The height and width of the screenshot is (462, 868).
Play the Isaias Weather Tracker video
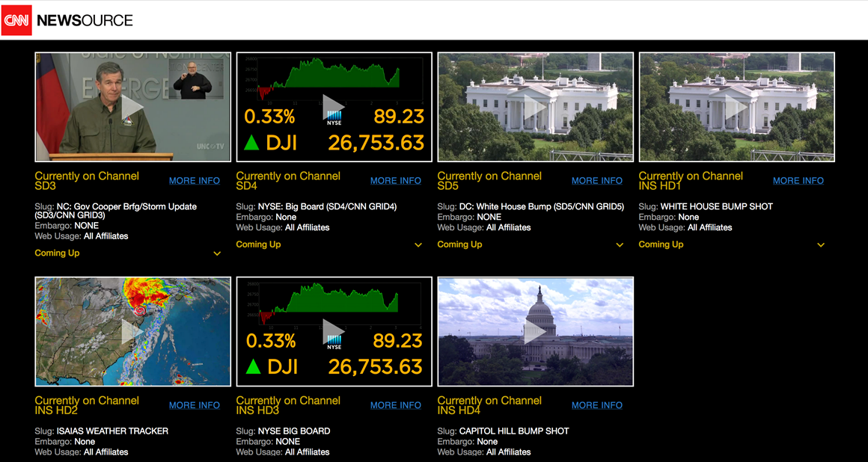(133, 331)
